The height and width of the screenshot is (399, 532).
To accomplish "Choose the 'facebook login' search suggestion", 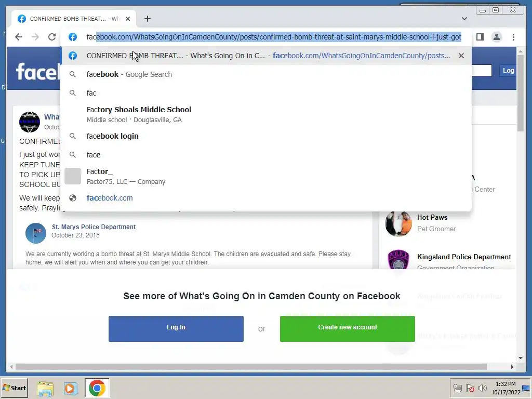I will pos(266,136).
